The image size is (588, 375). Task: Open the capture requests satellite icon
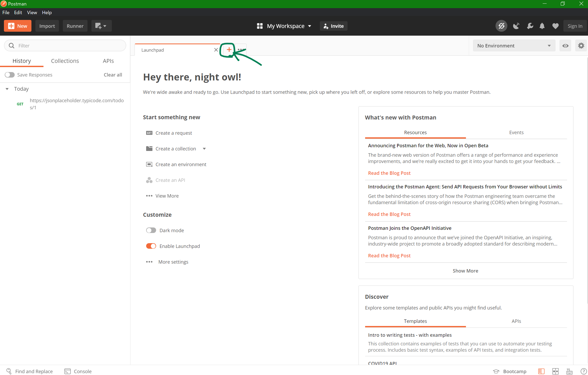pos(516,26)
